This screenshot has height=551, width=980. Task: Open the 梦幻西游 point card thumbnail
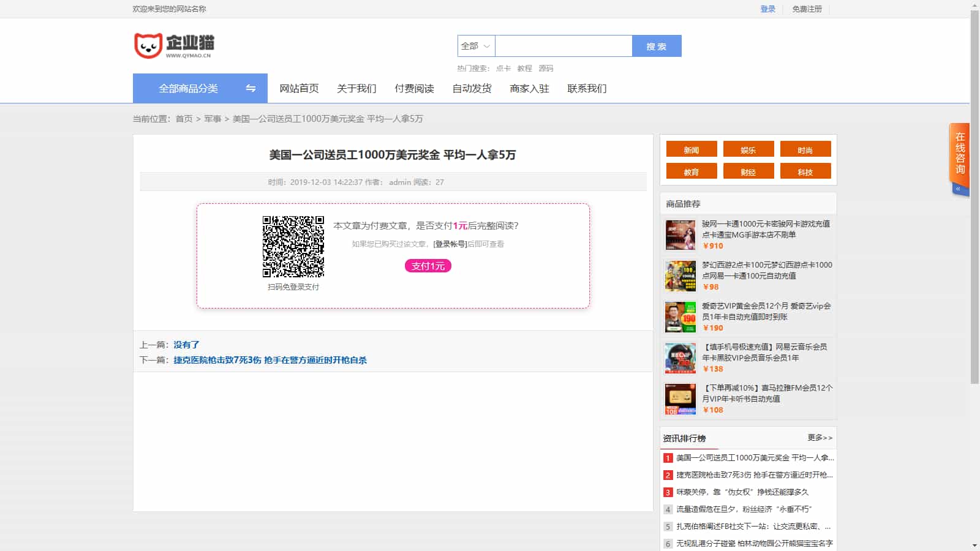coord(680,276)
